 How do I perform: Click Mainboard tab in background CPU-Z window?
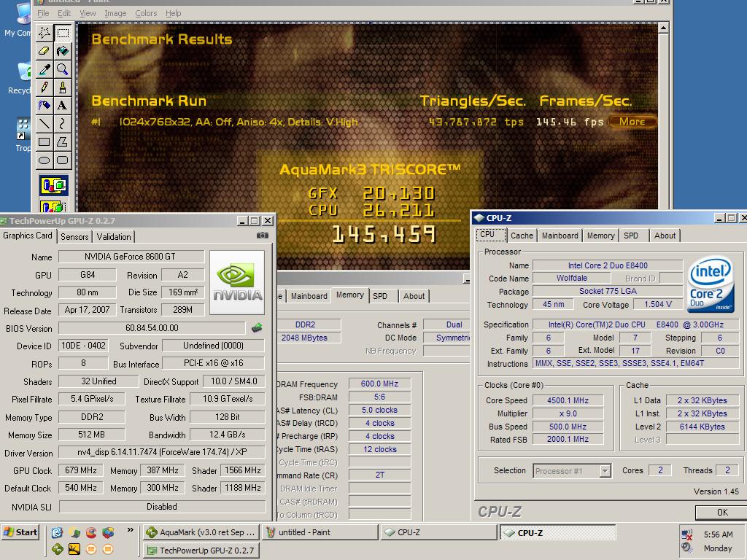[x=309, y=296]
